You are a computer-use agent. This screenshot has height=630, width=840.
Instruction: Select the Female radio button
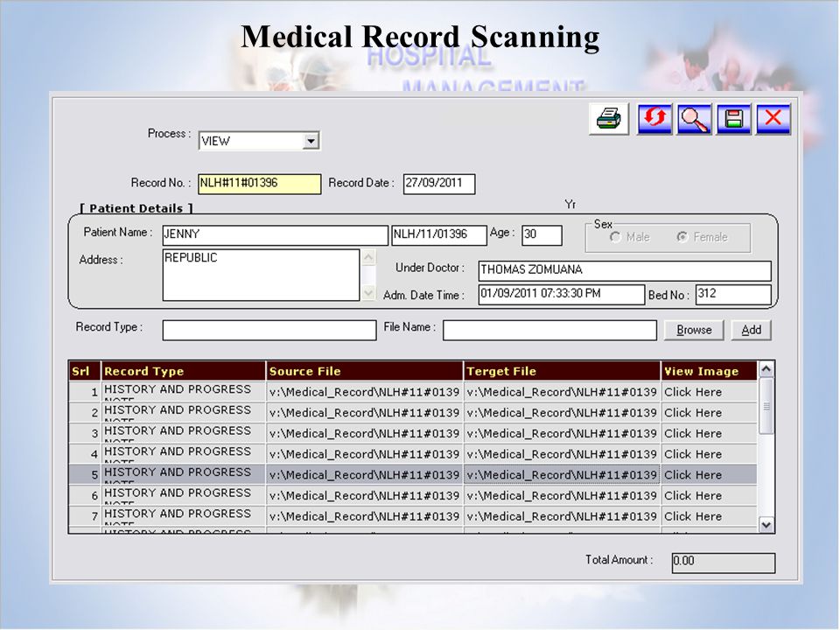(682, 237)
